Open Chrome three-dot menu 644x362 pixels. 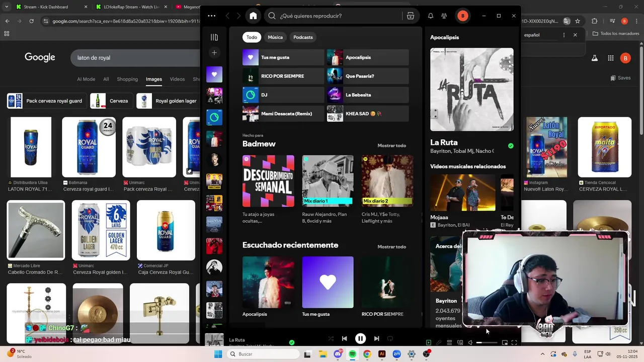click(x=636, y=21)
